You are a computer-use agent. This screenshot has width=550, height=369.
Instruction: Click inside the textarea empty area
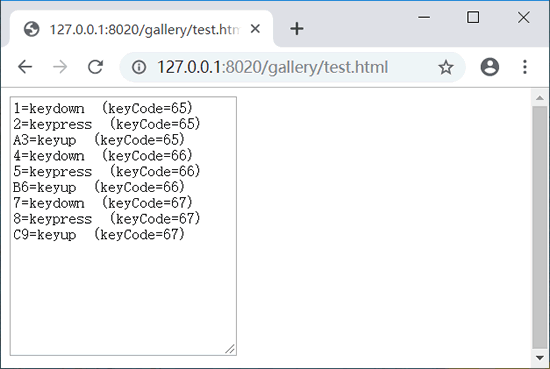coord(123,298)
